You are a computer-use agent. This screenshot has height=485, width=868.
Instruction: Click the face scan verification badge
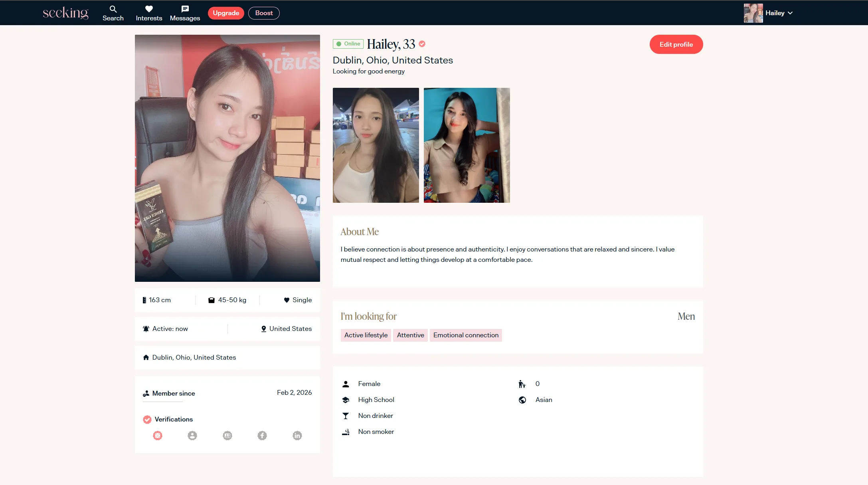pyautogui.click(x=158, y=436)
